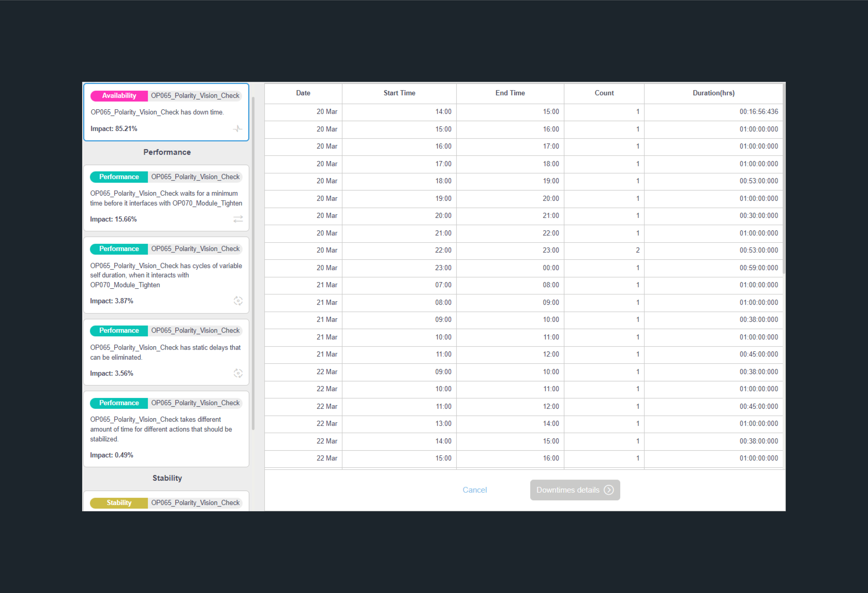Select the 20 Mar 14:00 downtime row

523,112
